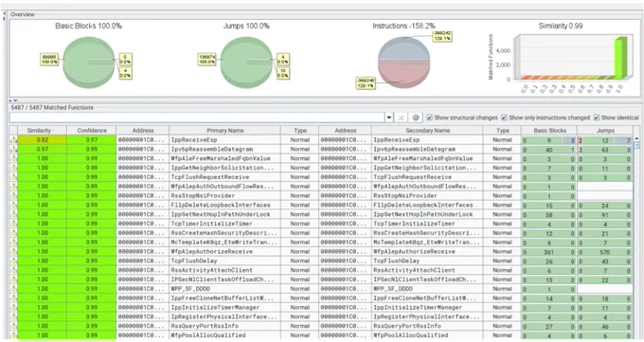Click row icon for RssStopNsiProvider
The height and width of the screenshot is (342, 644).
coord(13,196)
